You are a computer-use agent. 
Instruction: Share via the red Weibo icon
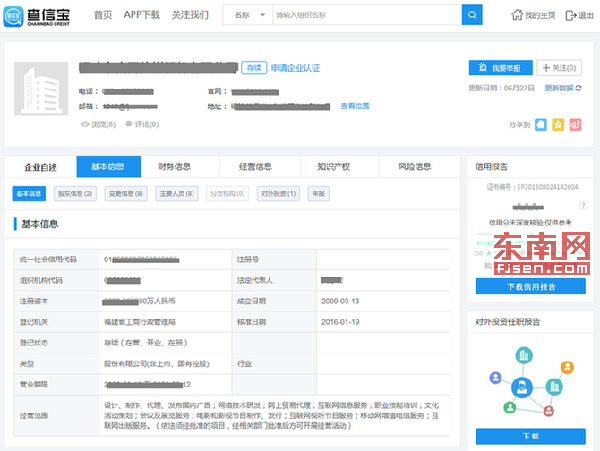[575, 125]
